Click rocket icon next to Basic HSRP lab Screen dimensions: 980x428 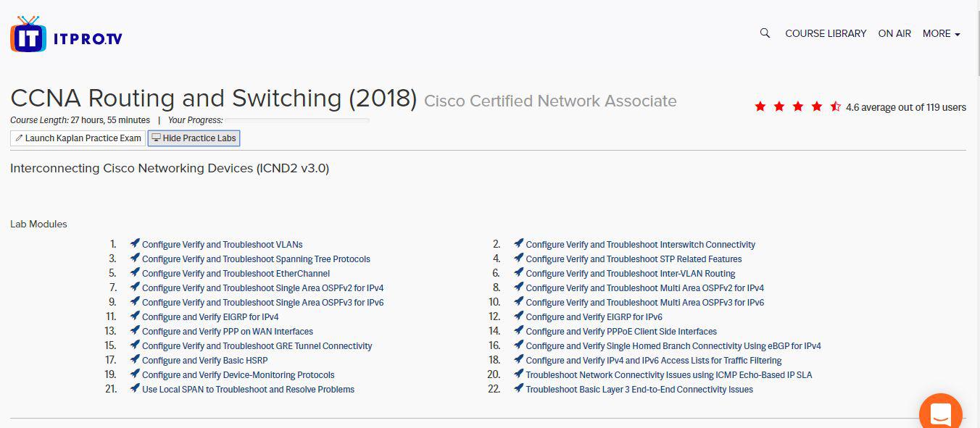pyautogui.click(x=135, y=360)
